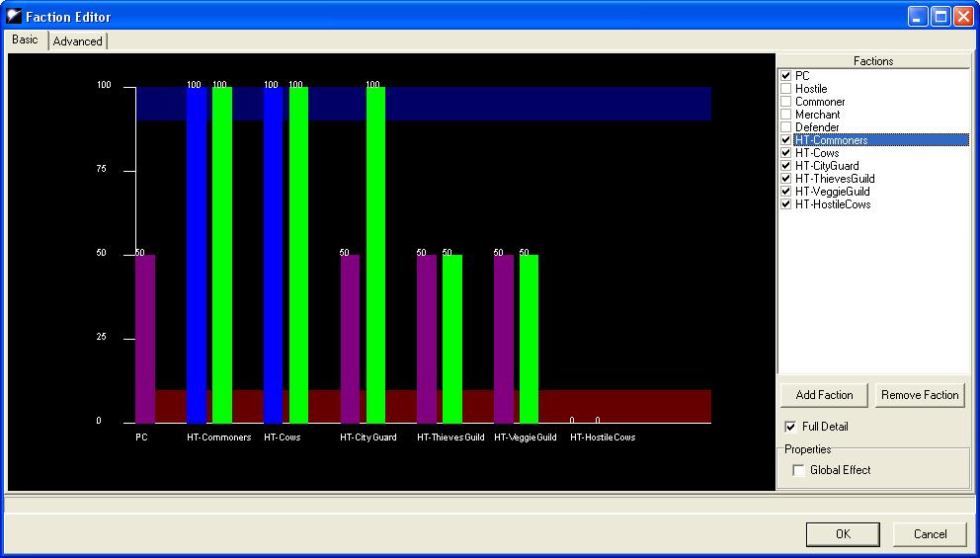Screen dimensions: 980x558
Task: Click the purple bar above HT-Thieves Guild
Action: click(427, 339)
